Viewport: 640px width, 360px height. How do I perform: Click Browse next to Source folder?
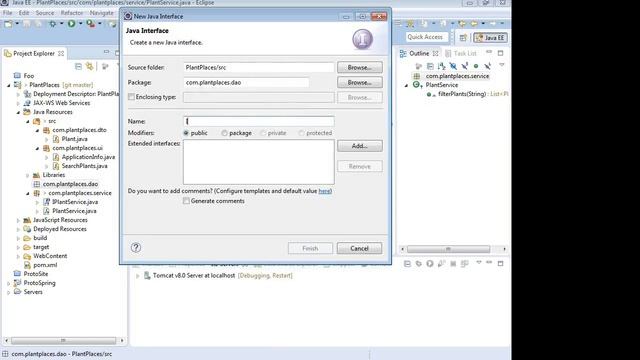[360, 67]
